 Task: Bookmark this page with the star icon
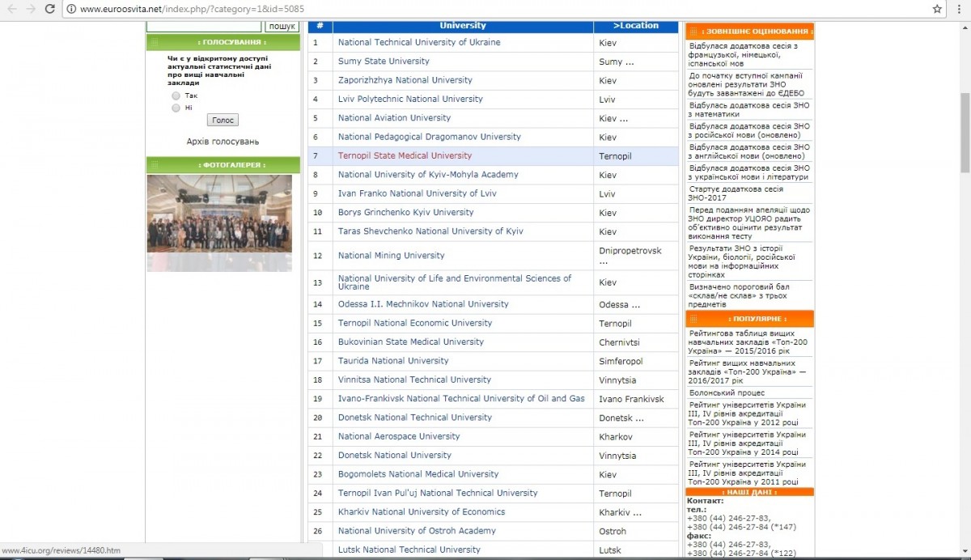pos(937,9)
